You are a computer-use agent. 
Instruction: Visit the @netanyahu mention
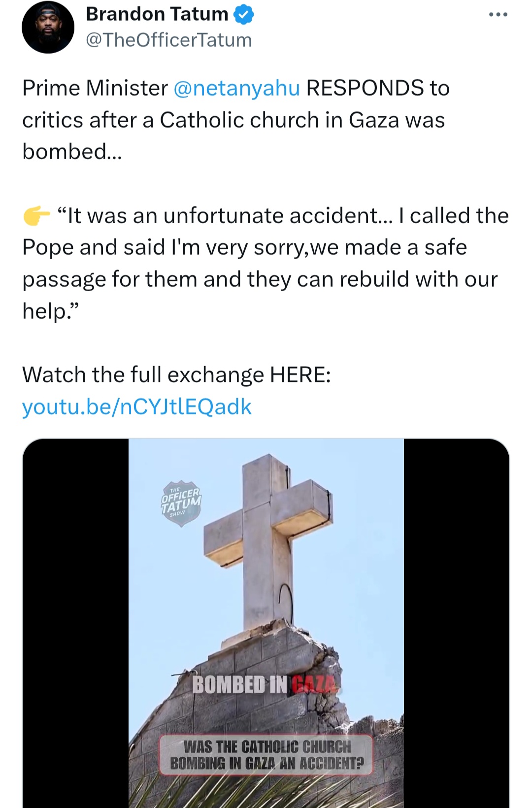coord(236,88)
